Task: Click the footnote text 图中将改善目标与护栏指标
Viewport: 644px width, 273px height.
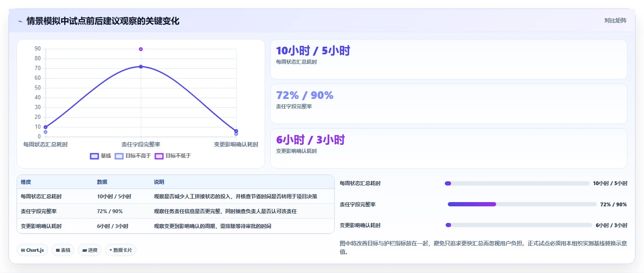Action: (483, 248)
